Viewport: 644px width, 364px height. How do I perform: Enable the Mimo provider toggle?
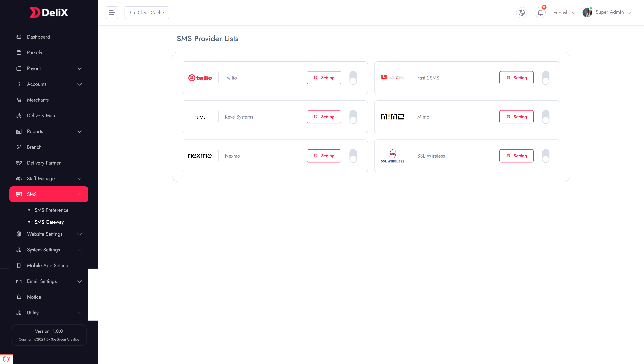(546, 117)
